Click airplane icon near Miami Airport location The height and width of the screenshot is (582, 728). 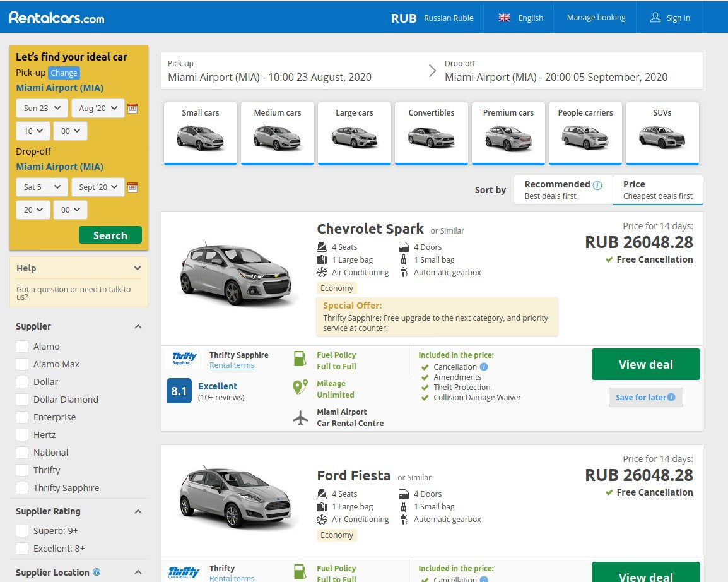point(300,418)
